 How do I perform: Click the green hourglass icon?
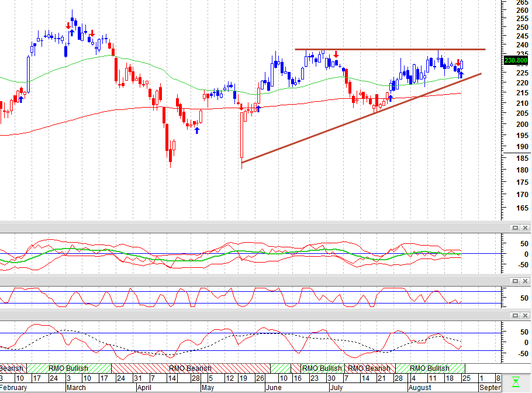(x=516, y=382)
